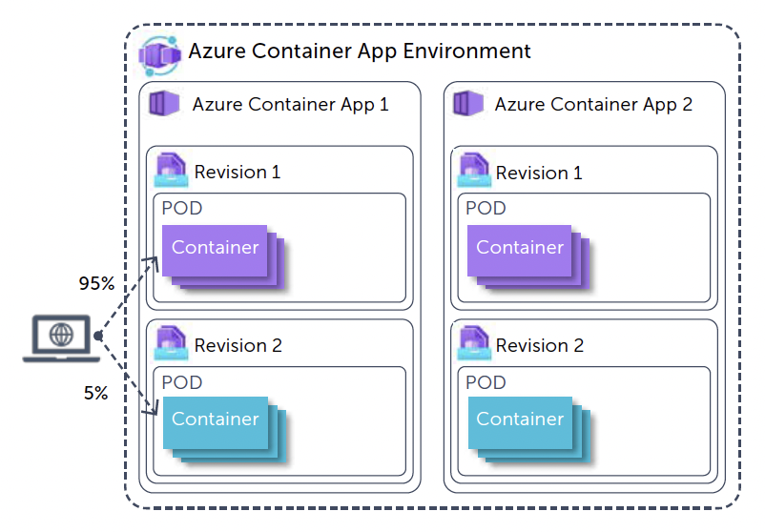Click Revision 2 icon in Container App 2
This screenshot has height=532, width=765.
474,343
